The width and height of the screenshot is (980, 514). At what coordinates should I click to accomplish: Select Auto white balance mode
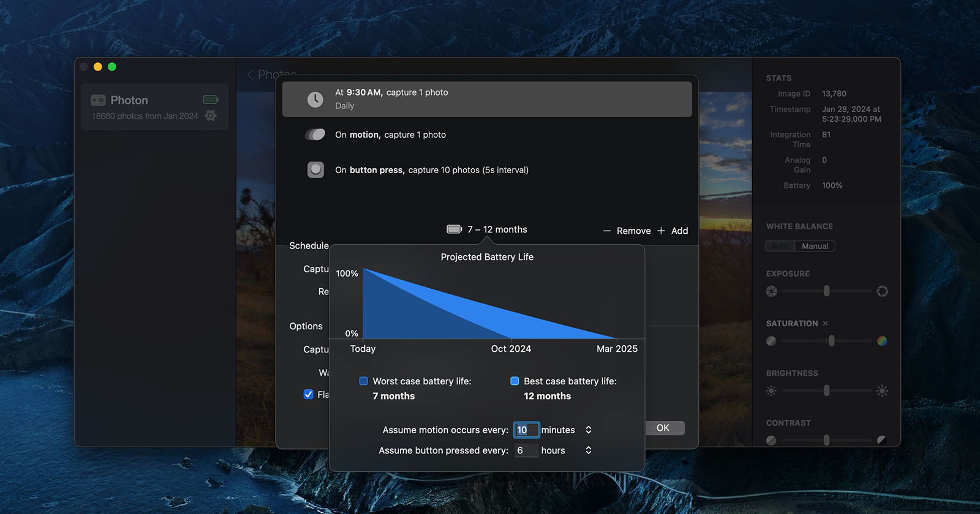click(780, 246)
